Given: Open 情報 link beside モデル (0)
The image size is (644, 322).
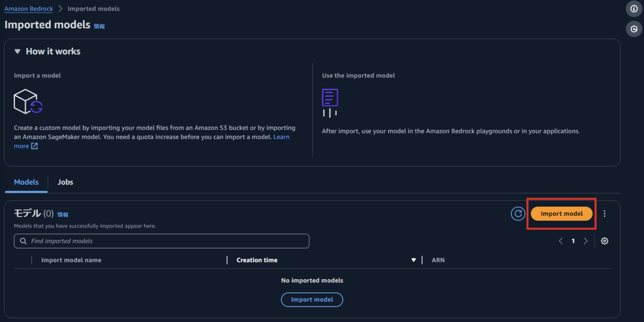Looking at the screenshot, I should [63, 215].
